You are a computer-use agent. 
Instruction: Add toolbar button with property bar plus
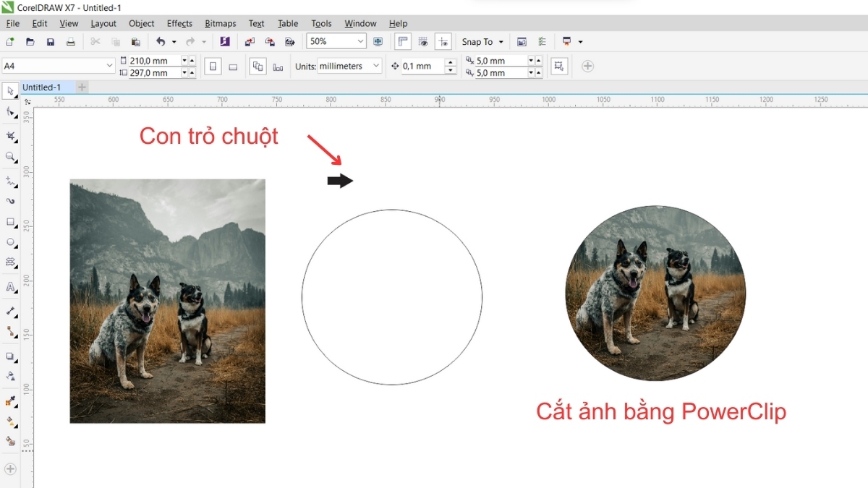587,67
